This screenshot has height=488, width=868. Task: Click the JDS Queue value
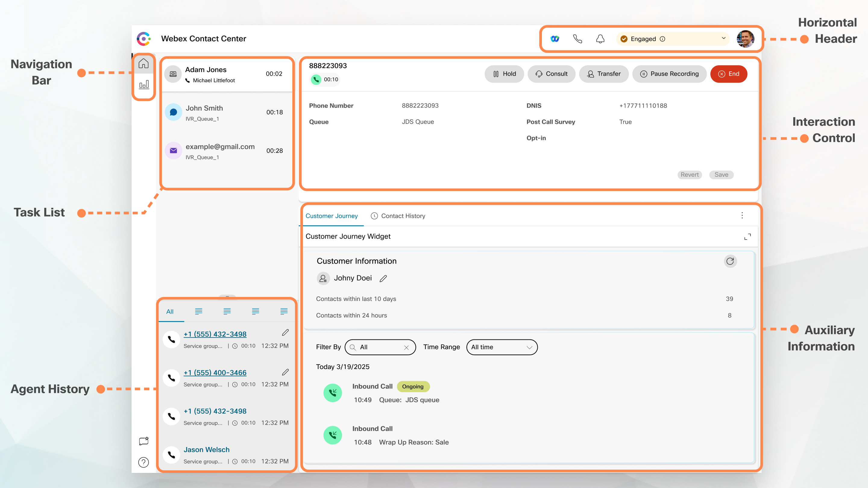[x=418, y=122]
